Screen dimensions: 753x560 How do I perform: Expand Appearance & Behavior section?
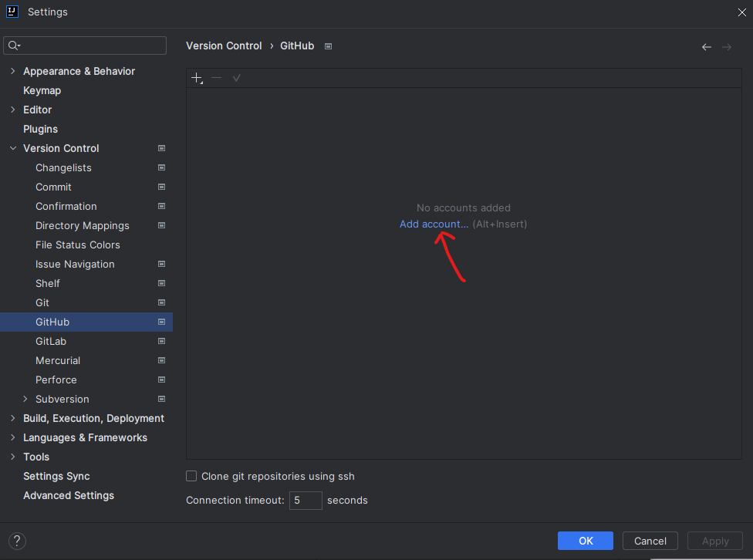click(x=13, y=71)
